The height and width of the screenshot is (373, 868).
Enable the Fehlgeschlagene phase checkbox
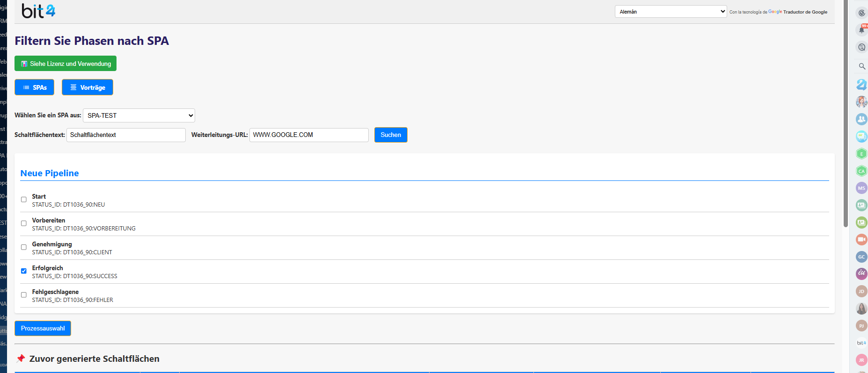point(24,295)
